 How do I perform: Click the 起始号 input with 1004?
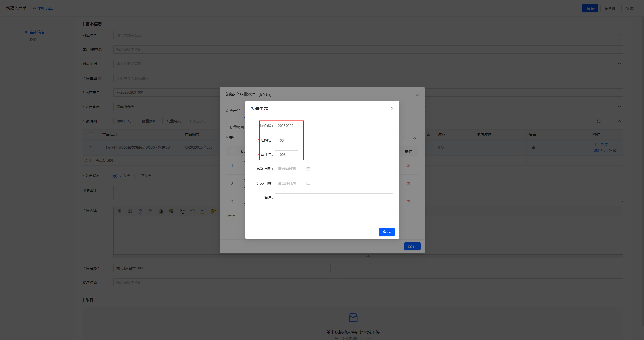click(286, 140)
